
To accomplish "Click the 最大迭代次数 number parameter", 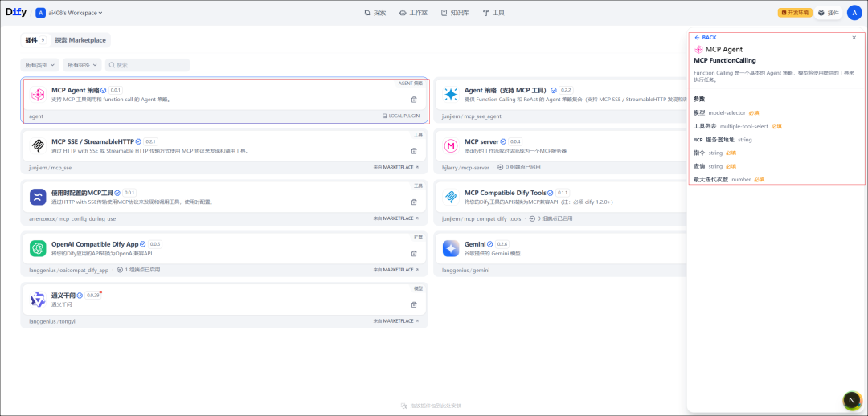I will coord(729,179).
